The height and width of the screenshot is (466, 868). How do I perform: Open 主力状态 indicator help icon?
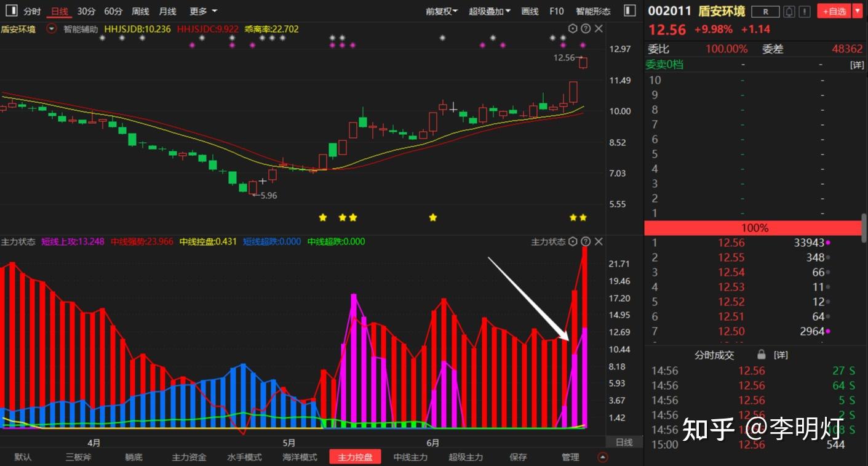tap(586, 241)
